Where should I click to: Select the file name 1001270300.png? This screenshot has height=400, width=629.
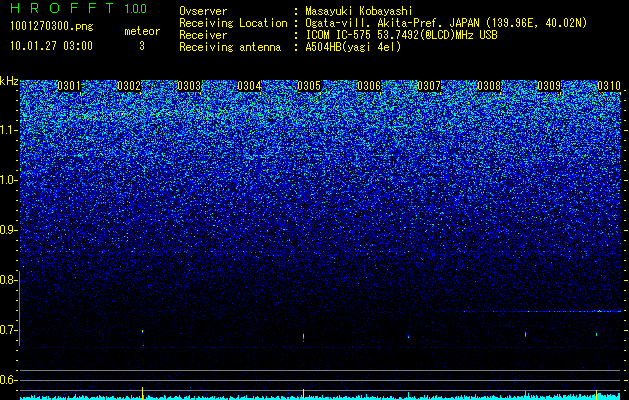coord(52,27)
